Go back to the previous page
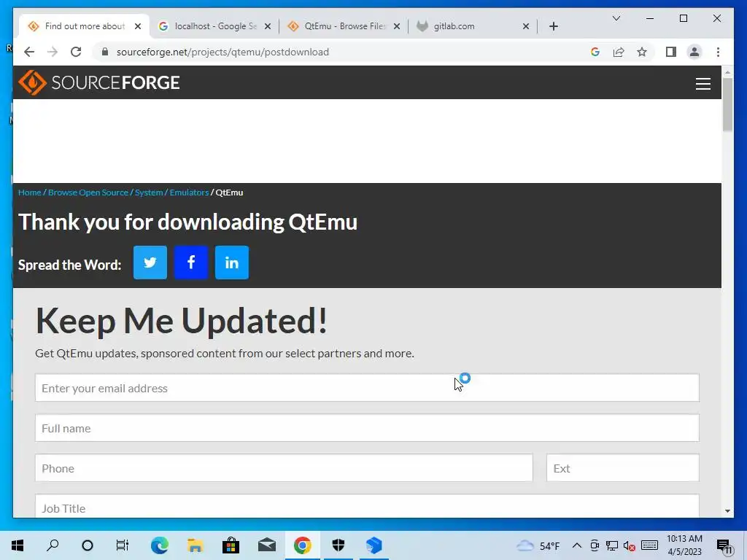The image size is (747, 560). point(29,52)
